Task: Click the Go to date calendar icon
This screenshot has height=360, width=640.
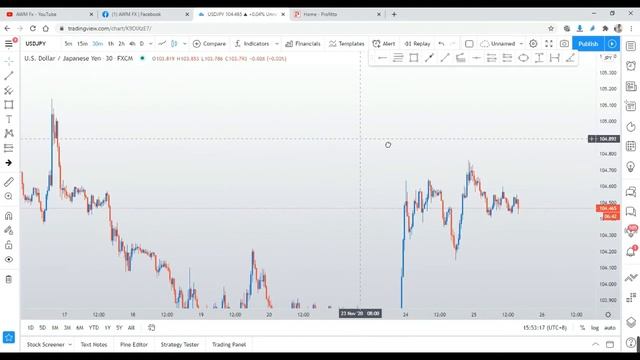Action: [151, 328]
